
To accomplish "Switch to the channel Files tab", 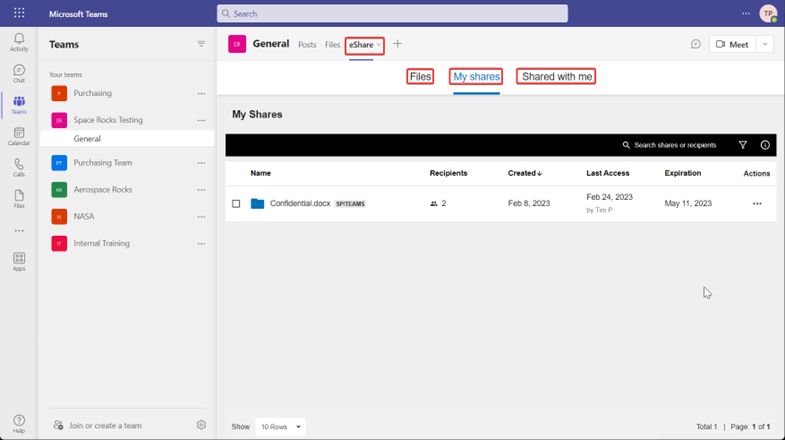I will coord(332,45).
